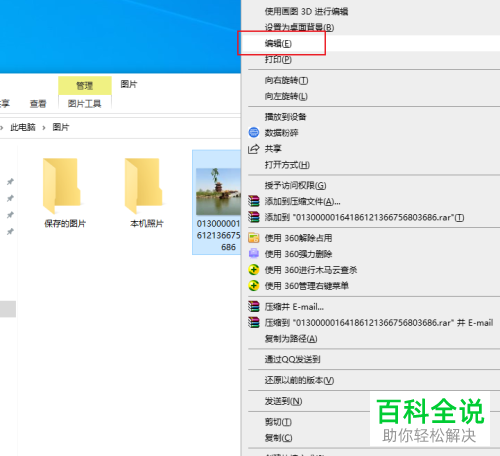Screen dimensions: 500x456
Task: Click the 360解除占用 folder icon
Action: coord(254,238)
